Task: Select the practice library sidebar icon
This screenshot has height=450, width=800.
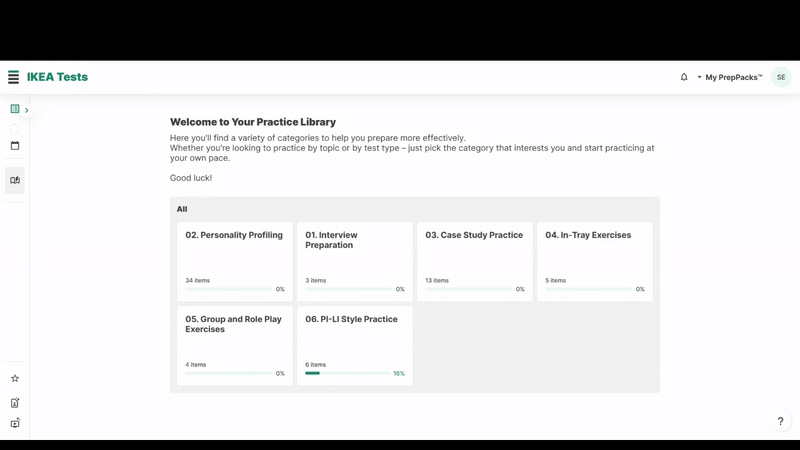Action: pos(15,180)
